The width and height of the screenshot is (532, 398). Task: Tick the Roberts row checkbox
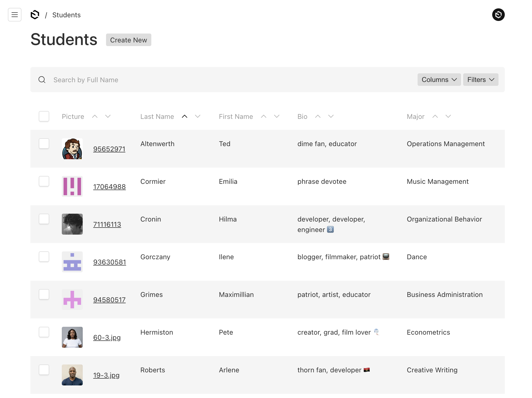tap(44, 370)
